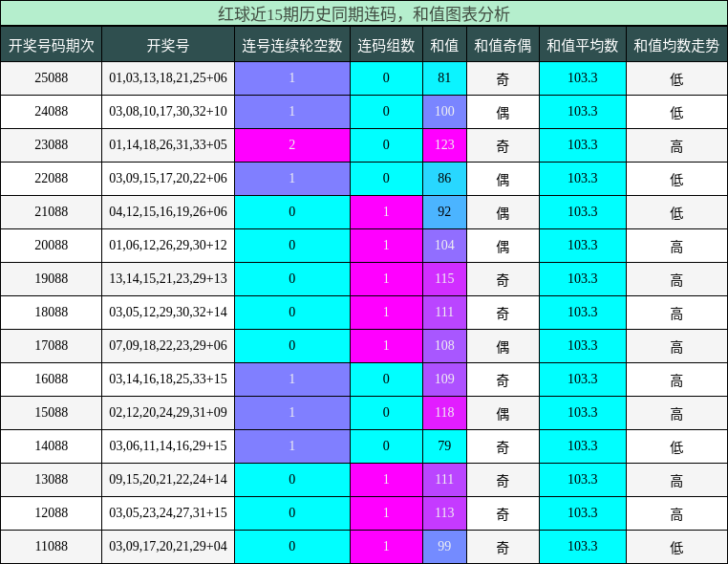The image size is (728, 564).
Task: Select draw numbers 03,08,10,17,30,32+10
Action: (168, 112)
